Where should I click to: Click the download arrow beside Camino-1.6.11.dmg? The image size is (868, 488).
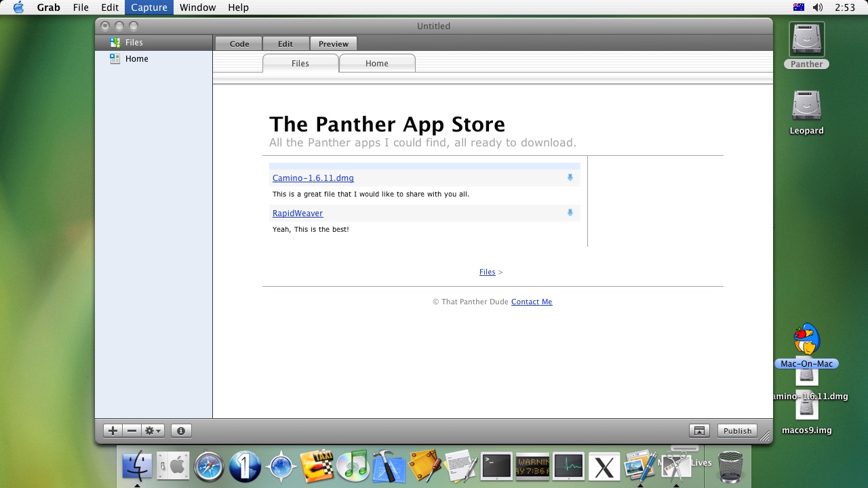coord(570,178)
